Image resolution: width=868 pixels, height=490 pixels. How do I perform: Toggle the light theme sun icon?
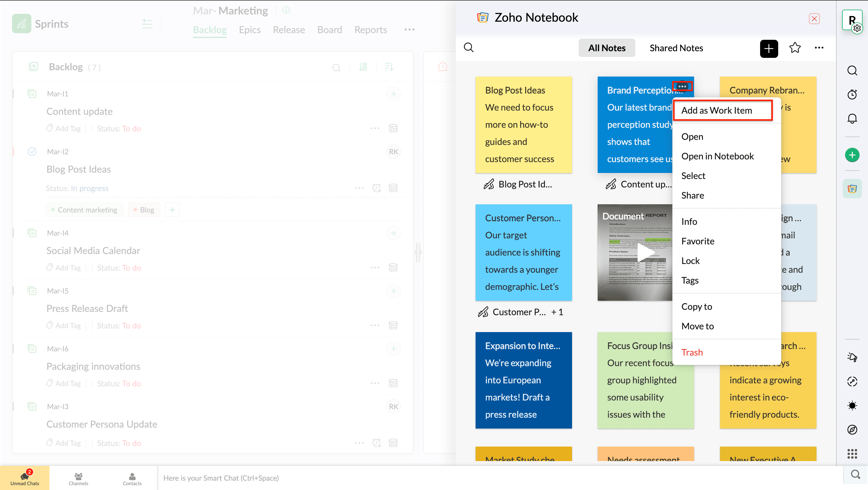click(x=852, y=405)
